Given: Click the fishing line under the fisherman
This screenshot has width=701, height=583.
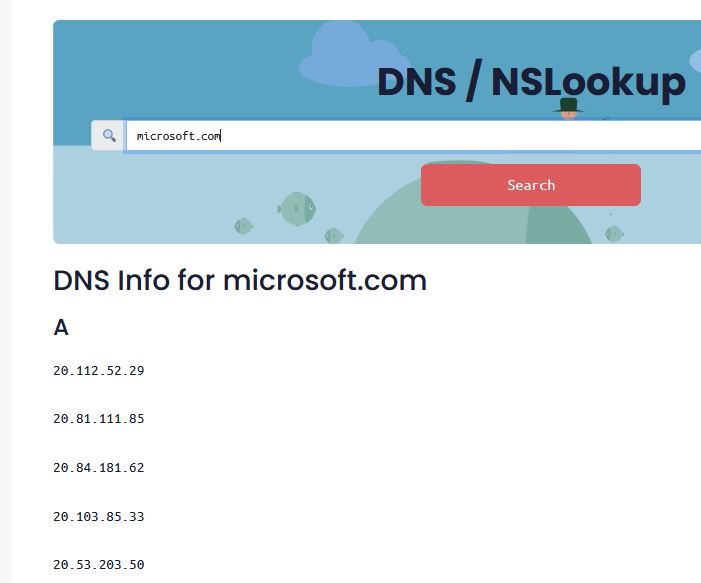Looking at the screenshot, I should click(610, 183).
